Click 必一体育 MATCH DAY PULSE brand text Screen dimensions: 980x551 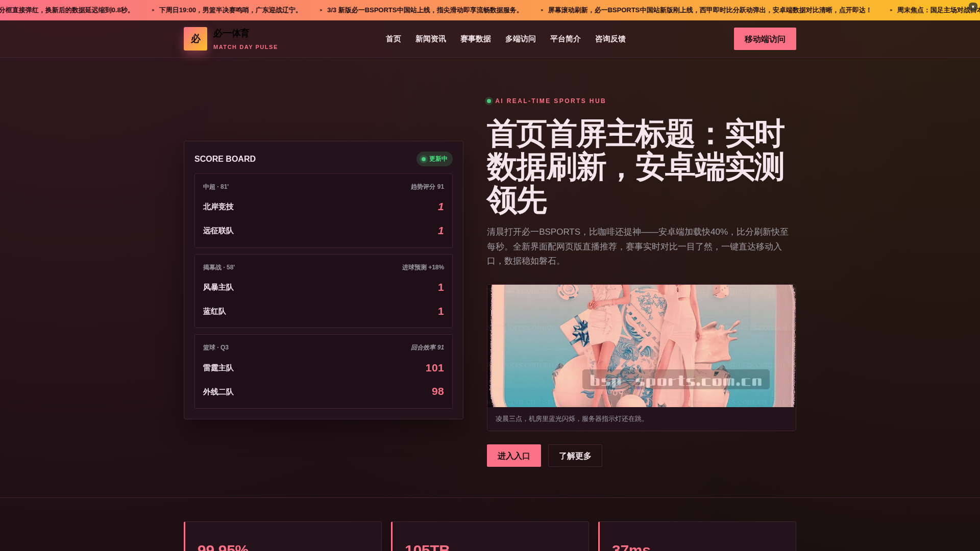pyautogui.click(x=246, y=39)
